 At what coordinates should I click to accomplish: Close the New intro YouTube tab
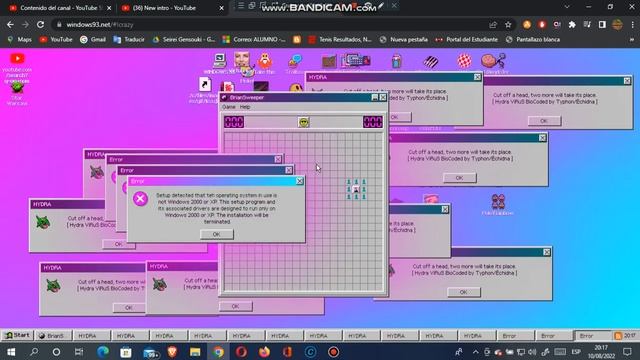[x=222, y=8]
